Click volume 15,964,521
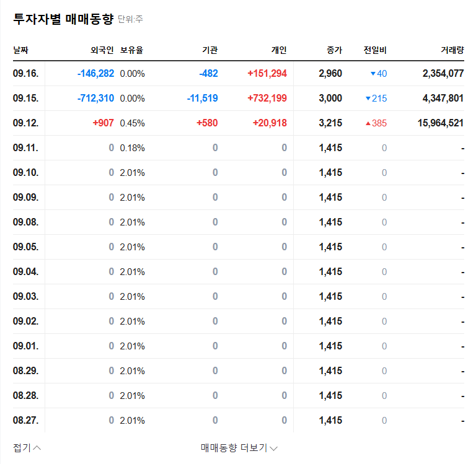476x464 pixels. [441, 123]
